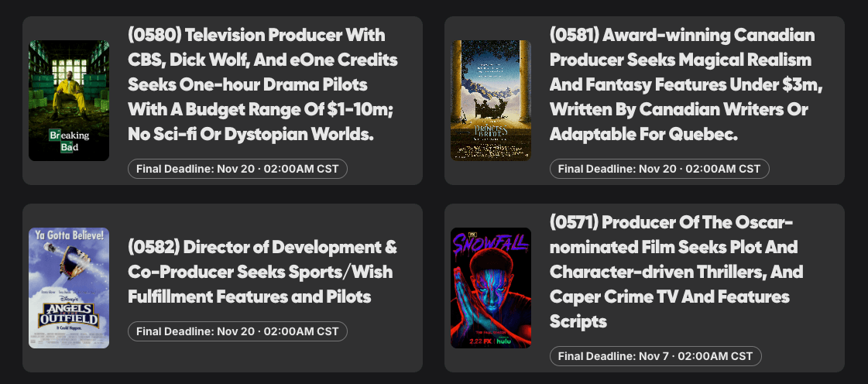
Task: Click the 'No Sci-fi Or Dystopian Worlds' text line
Action: [x=251, y=135]
